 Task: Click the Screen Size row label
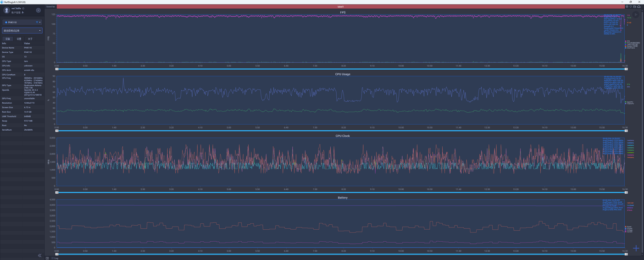[x=7, y=107]
